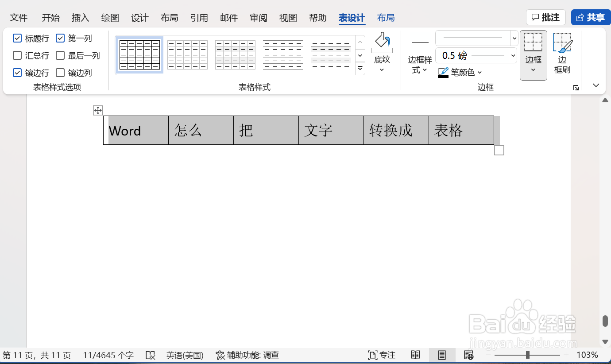
Task: Switch to the 审阅 ribbon tab
Action: tap(258, 18)
